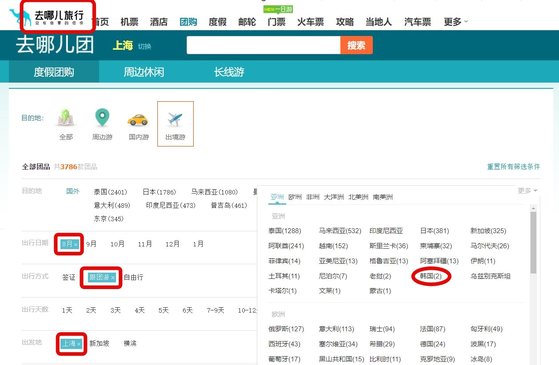Screen dimensions: 559x365
Task: Switch to the 度假团购 tab
Action: [x=54, y=72]
